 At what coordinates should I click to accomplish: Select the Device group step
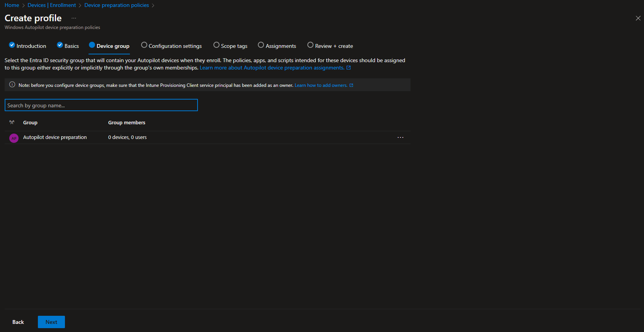click(109, 46)
